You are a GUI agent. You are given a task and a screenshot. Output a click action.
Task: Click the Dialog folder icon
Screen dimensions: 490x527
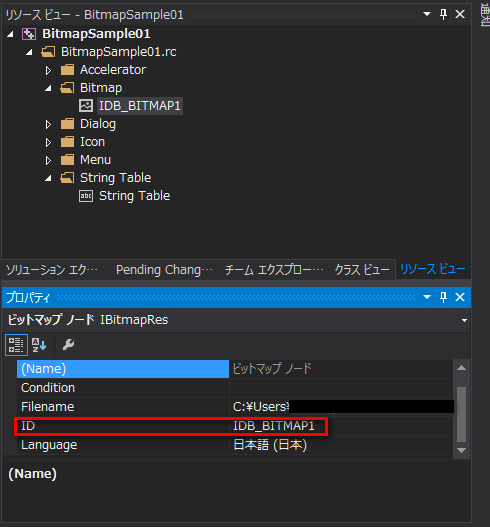click(67, 124)
